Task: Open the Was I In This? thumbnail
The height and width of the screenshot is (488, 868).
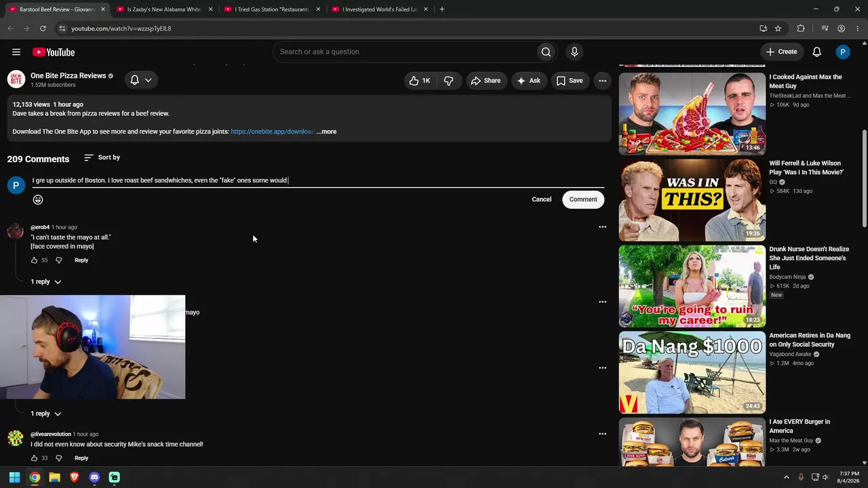Action: [692, 200]
